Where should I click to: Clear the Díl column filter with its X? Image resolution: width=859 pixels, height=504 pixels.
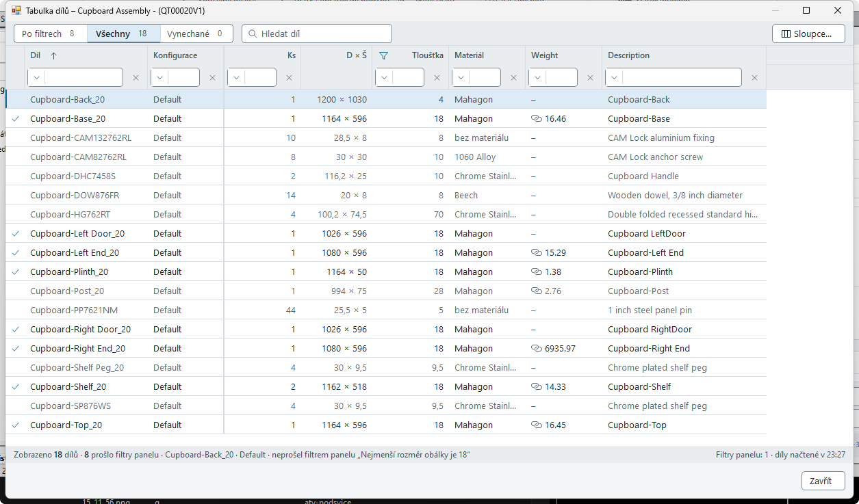point(136,78)
